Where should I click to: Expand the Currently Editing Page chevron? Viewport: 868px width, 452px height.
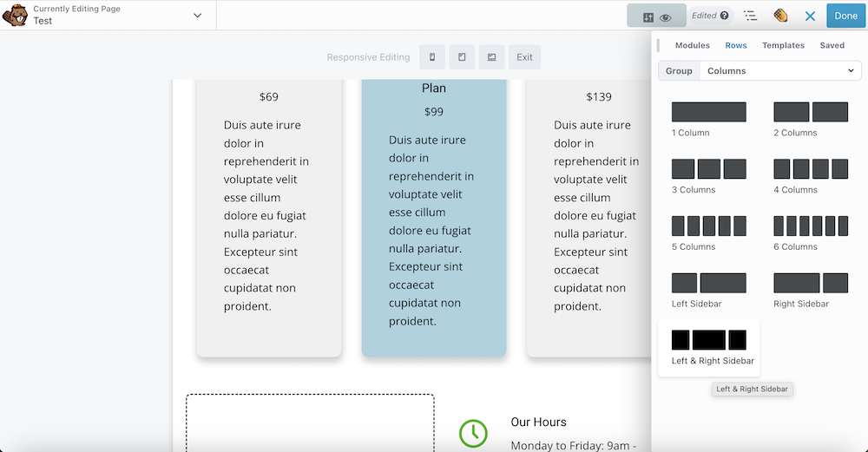pos(198,16)
